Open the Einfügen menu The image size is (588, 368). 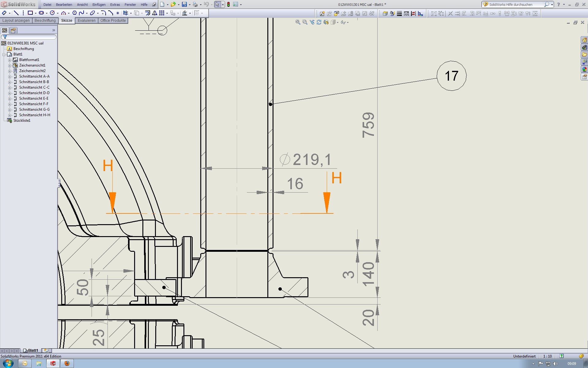(x=99, y=5)
